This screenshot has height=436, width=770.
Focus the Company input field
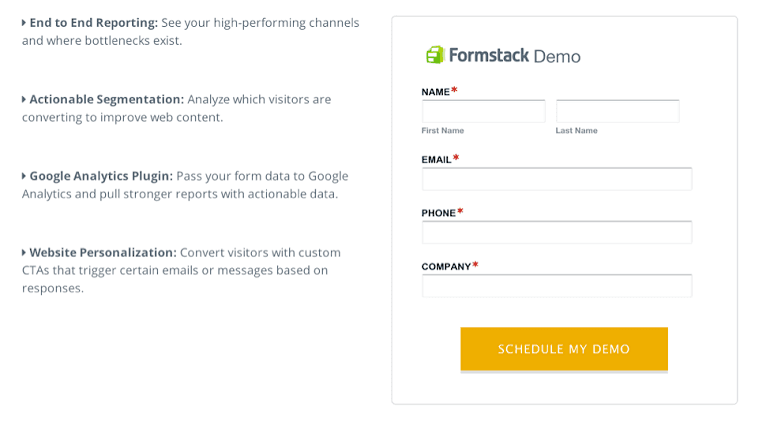coord(556,286)
